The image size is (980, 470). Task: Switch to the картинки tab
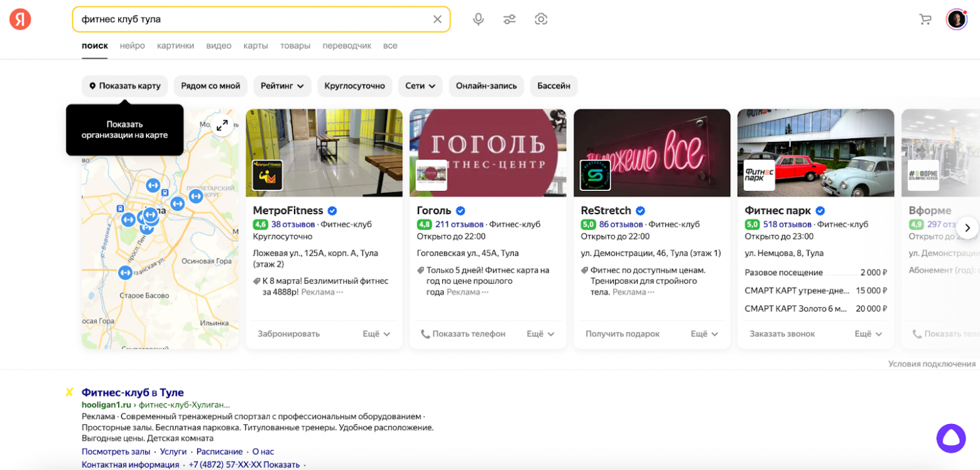point(175,46)
